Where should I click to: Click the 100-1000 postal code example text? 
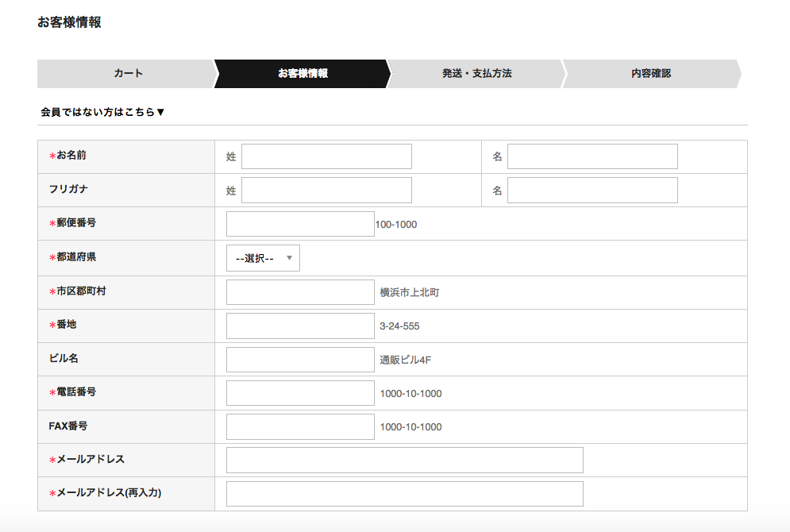[396, 225]
